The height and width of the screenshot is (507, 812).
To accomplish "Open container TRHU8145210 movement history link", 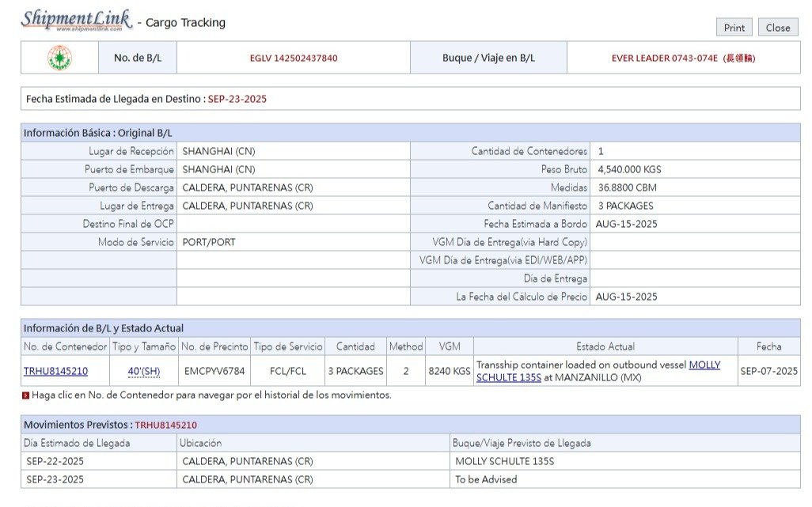I will [55, 371].
